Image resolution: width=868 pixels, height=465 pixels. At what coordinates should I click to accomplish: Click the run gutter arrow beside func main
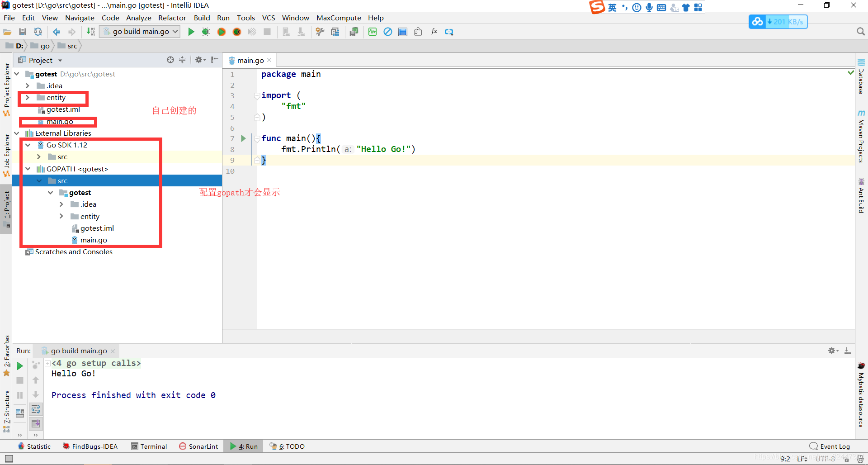click(243, 138)
